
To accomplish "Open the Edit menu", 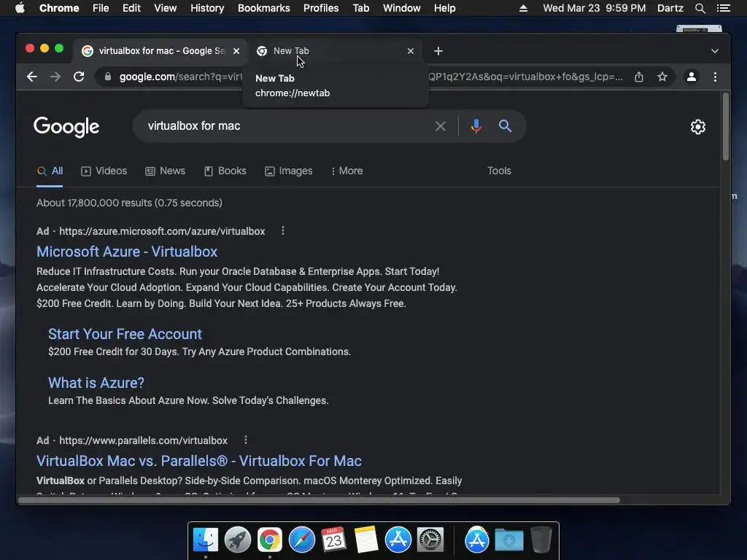I will [131, 8].
